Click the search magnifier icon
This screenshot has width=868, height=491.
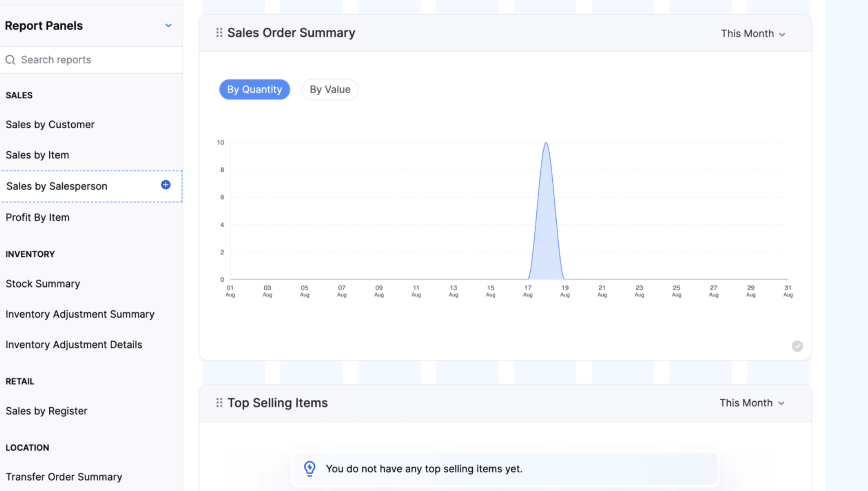tap(10, 60)
